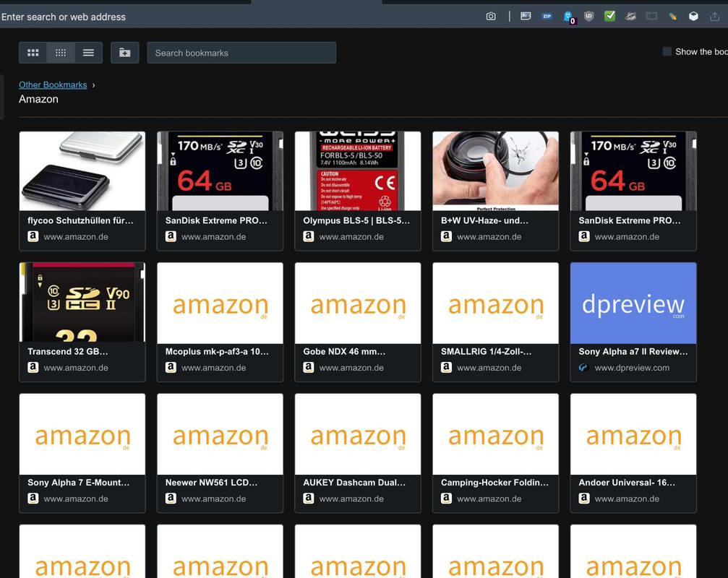Open the Andoer Universal- 16 thumbnail
This screenshot has height=578, width=728.
tap(633, 434)
